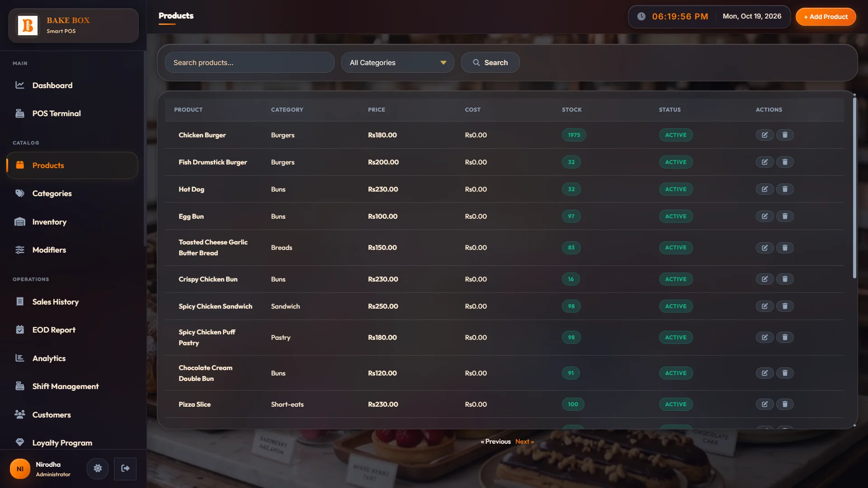This screenshot has height=488, width=868.
Task: Open Dashboard from the sidebar
Action: [72, 85]
